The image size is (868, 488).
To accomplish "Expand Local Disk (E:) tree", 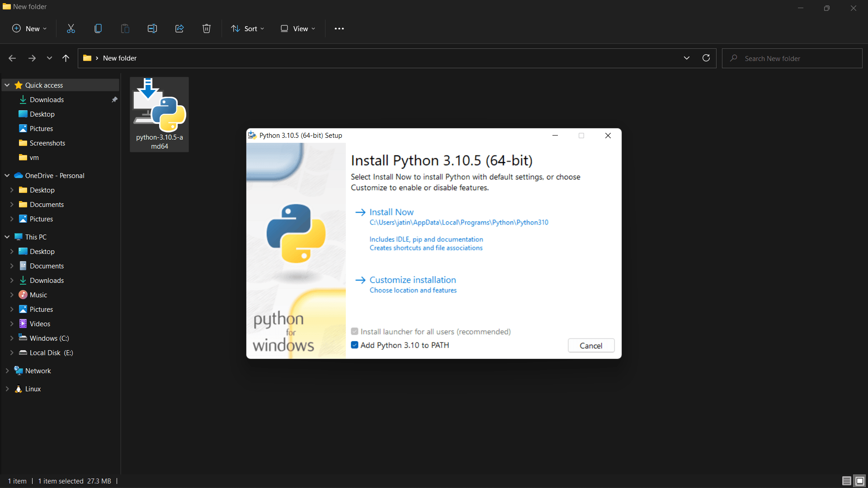I will tap(12, 353).
